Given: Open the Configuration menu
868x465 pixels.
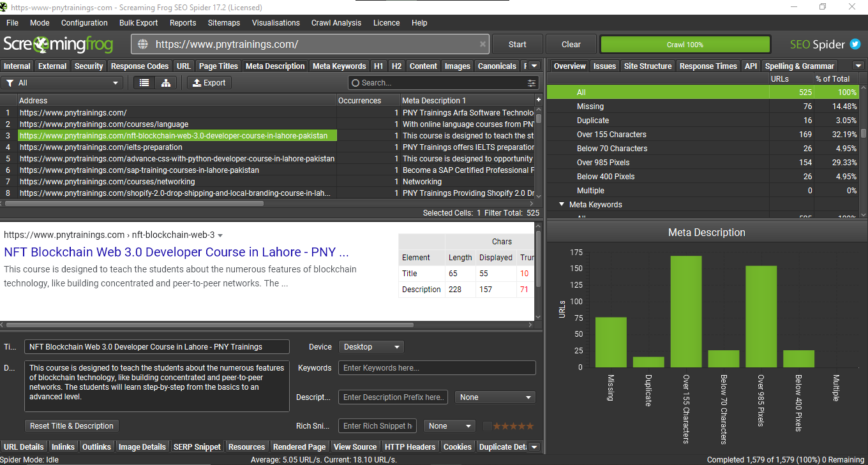Looking at the screenshot, I should (84, 23).
